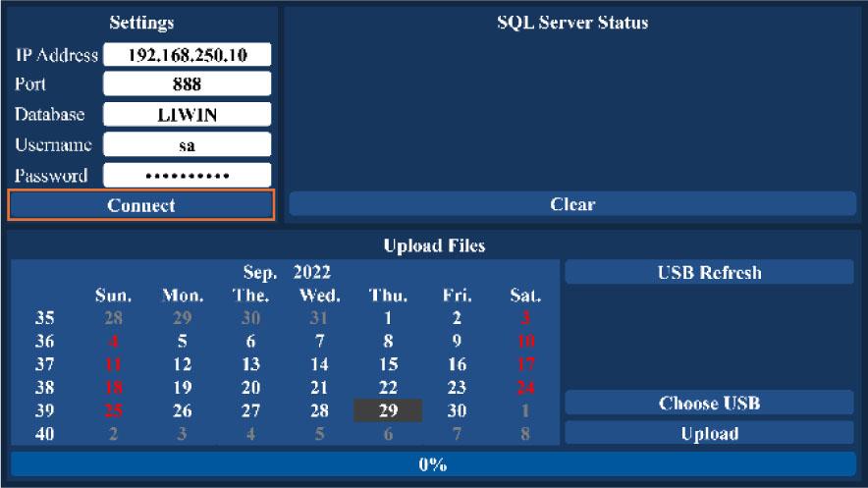Image resolution: width=868 pixels, height=488 pixels.
Task: Choose Friday September 30 in calendar
Action: pos(457,410)
